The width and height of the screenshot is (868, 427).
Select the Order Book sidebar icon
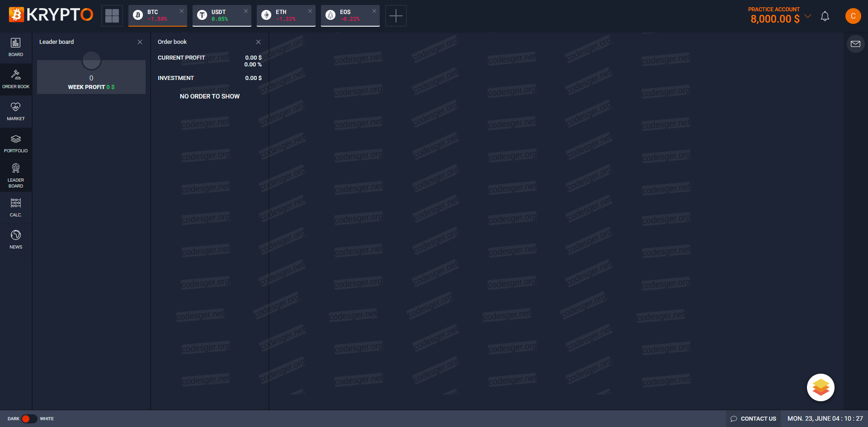(16, 80)
